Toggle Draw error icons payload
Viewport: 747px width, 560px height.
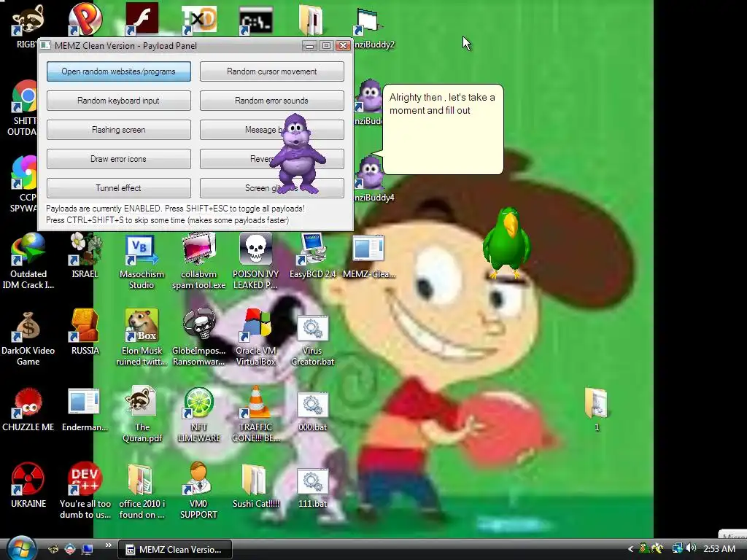(119, 158)
